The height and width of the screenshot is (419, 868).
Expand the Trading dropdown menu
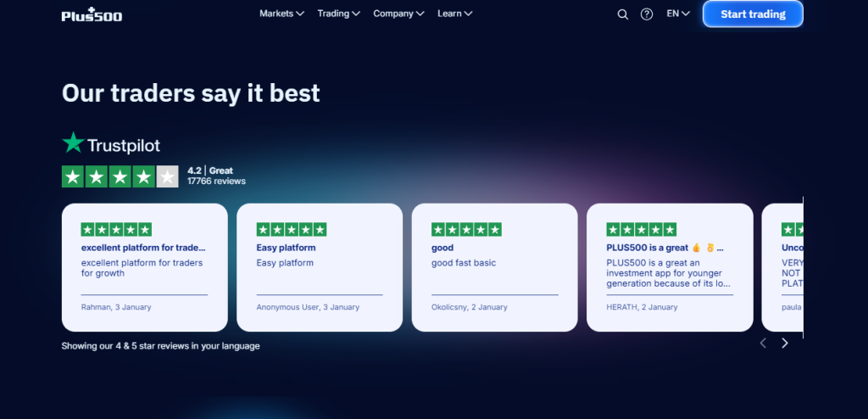(x=338, y=14)
